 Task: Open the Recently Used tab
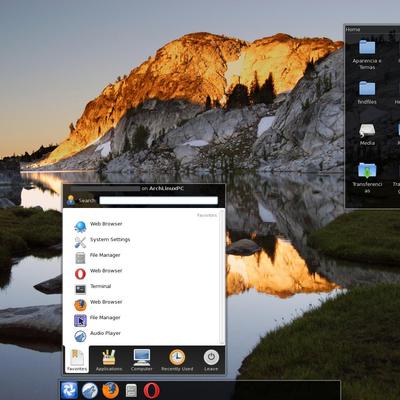point(177,360)
